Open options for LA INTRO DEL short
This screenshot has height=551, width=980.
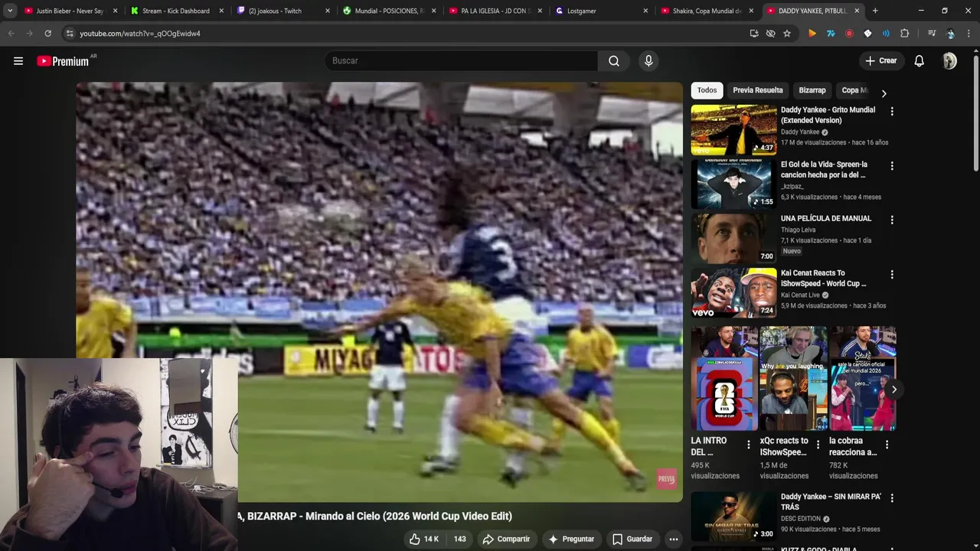749,444
